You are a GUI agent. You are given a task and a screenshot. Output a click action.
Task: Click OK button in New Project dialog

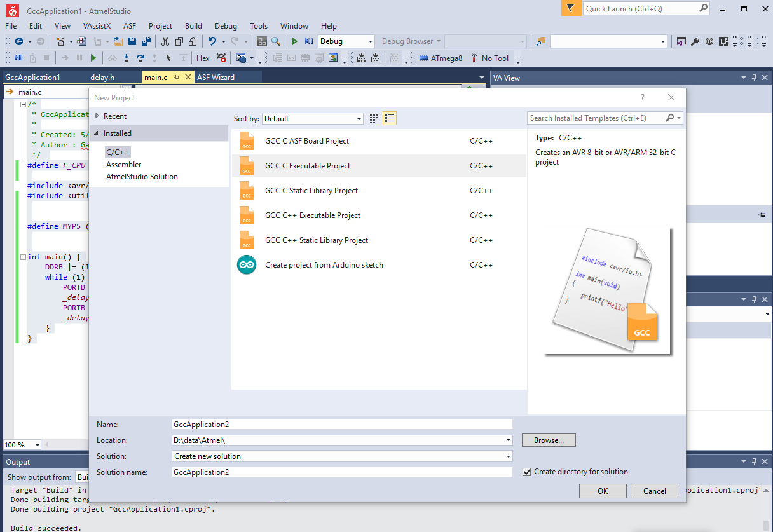[x=603, y=491]
